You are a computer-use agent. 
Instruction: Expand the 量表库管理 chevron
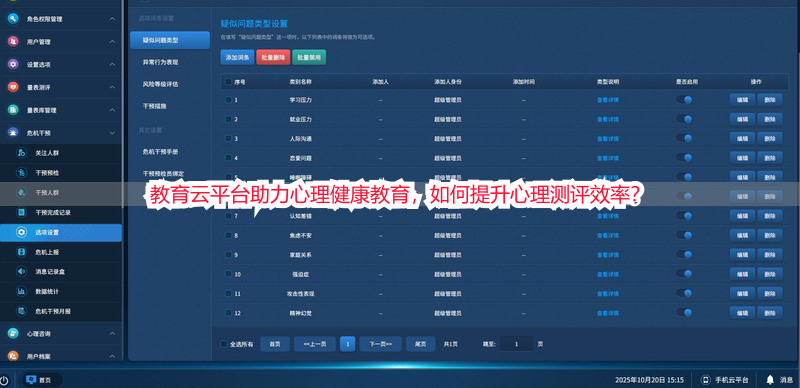pos(112,110)
